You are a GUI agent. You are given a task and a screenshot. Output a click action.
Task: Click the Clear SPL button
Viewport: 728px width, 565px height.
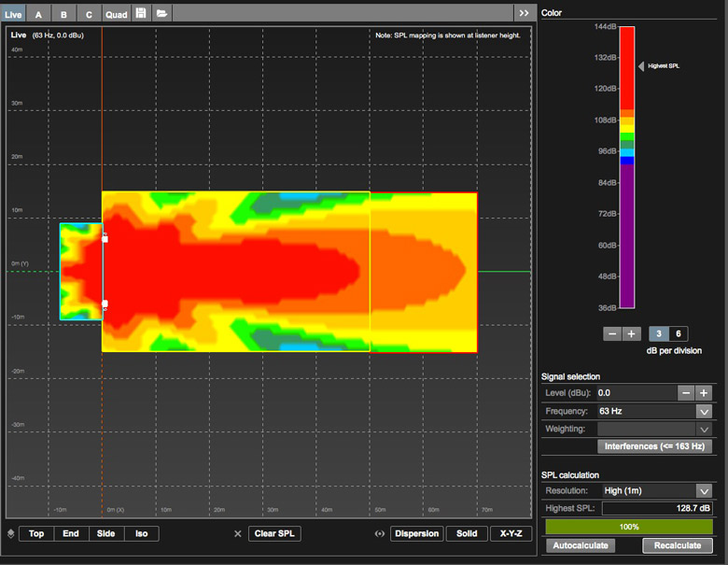[274, 533]
